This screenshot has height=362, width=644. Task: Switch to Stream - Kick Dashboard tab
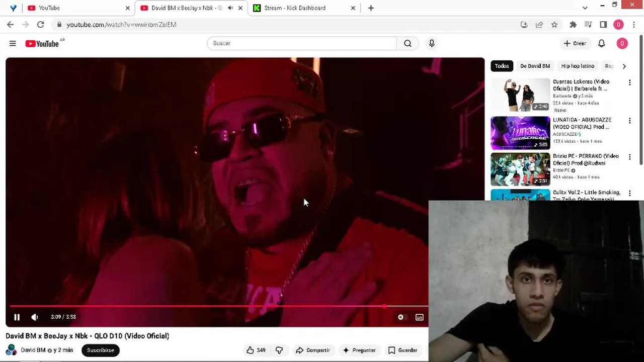[x=304, y=8]
